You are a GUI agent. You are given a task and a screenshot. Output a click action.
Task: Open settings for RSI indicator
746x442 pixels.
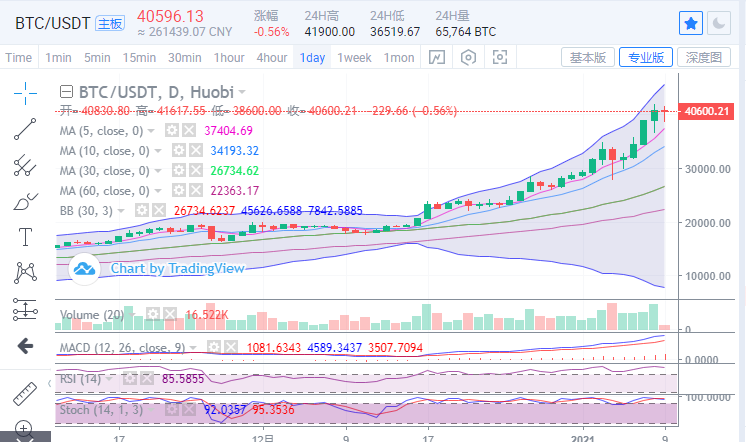click(x=129, y=379)
